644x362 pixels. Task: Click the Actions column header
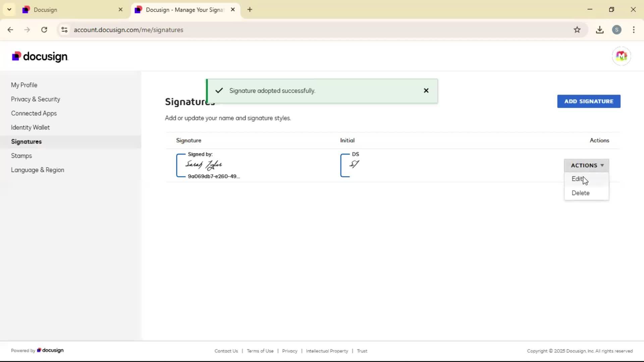tap(599, 140)
